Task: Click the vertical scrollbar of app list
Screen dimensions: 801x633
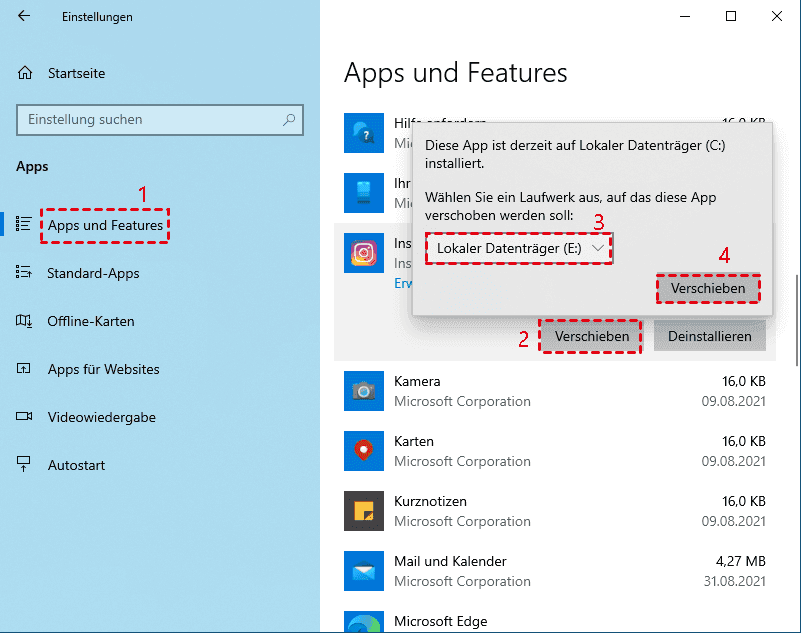Action: coord(795,300)
